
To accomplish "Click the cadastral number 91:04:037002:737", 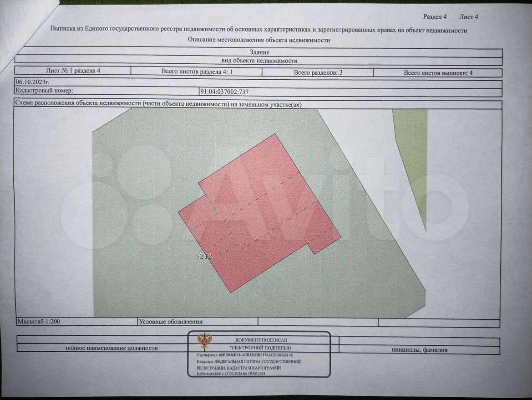I will click(224, 92).
